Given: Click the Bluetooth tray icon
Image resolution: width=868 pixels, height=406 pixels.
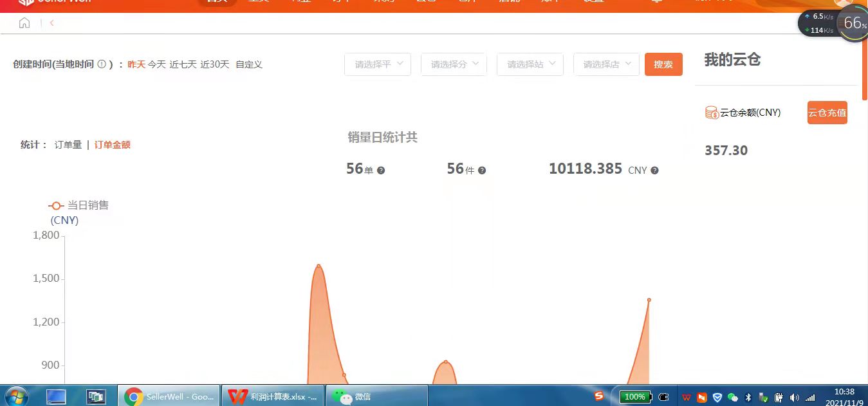Looking at the screenshot, I should coord(748,398).
